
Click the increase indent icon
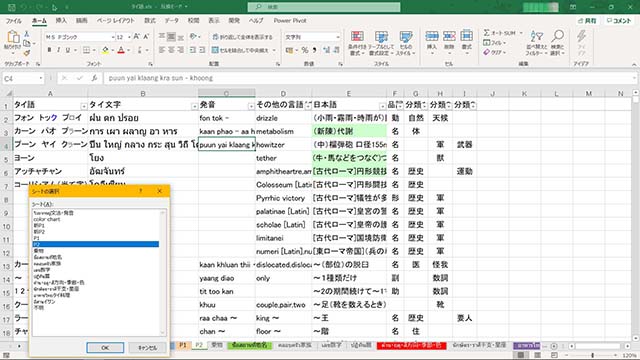pos(202,50)
